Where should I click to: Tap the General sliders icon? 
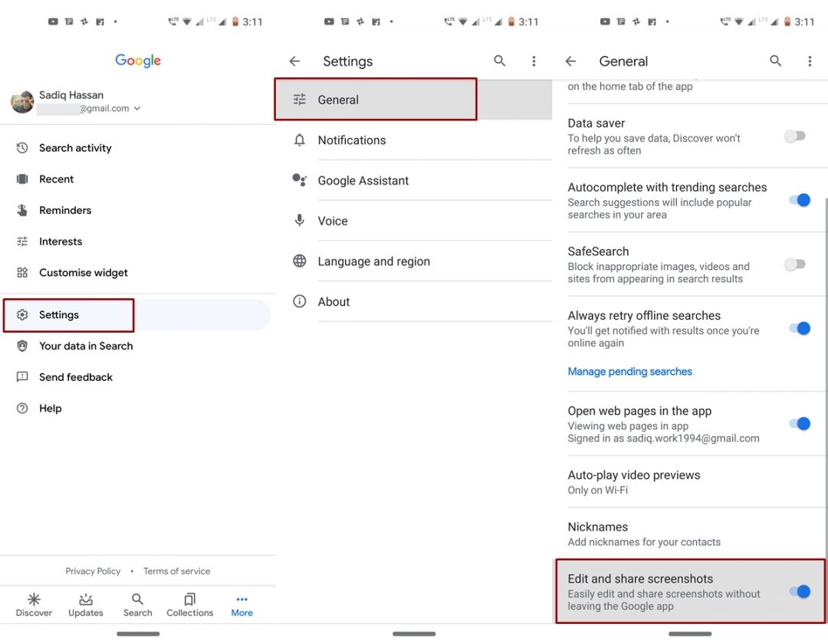click(x=300, y=99)
